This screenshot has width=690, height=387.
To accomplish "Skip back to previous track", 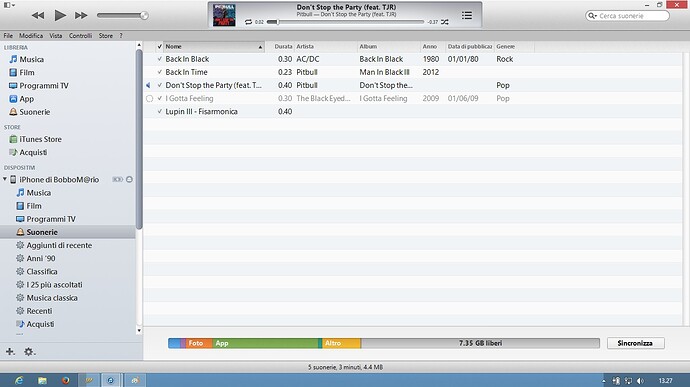I will click(38, 15).
